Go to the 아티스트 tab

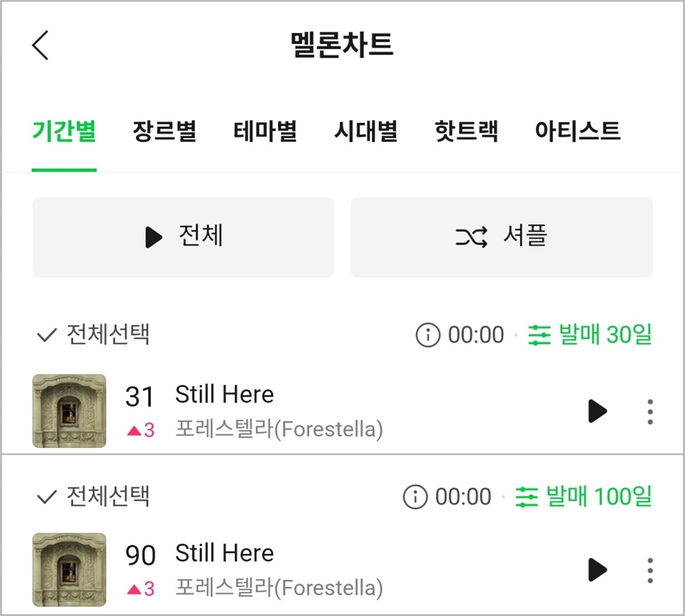577,131
